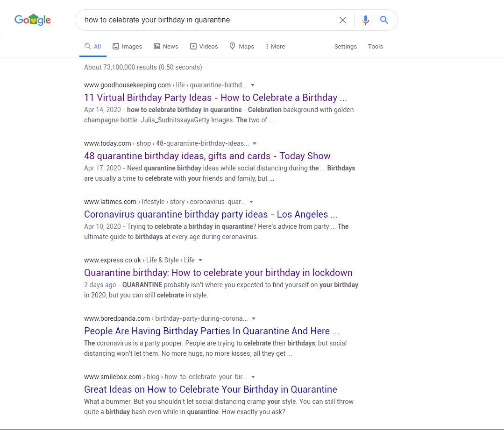
Task: Open People Are Having Birthday Parties result
Action: pos(212,331)
